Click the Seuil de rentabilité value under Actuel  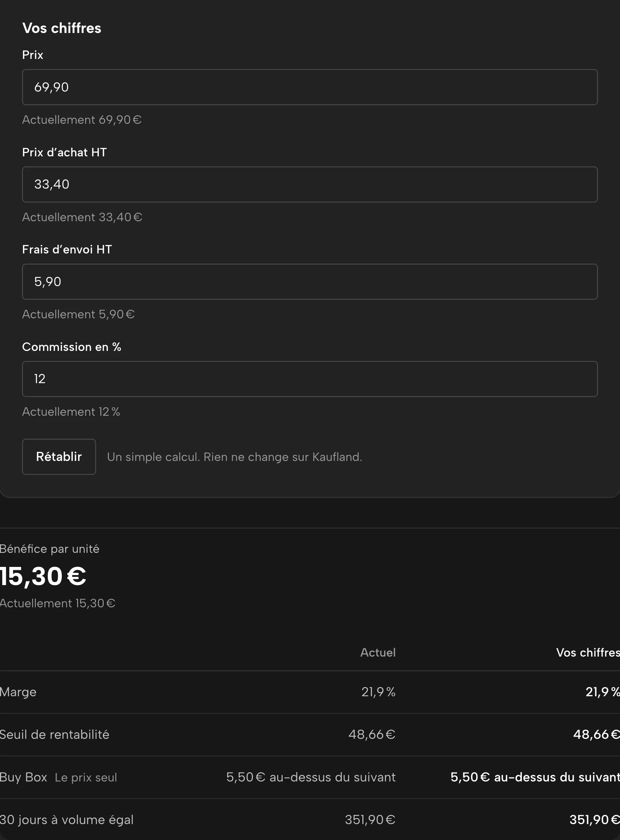click(x=372, y=734)
